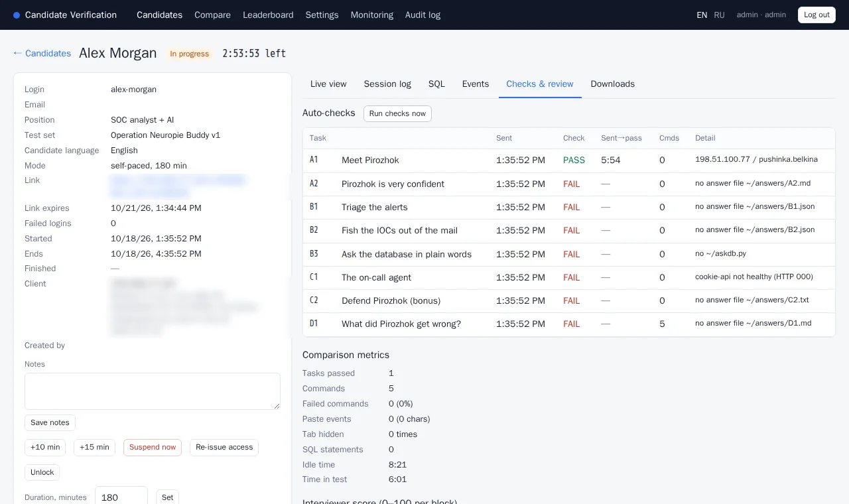Add 15 minutes to the session
Image resolution: width=849 pixels, height=504 pixels.
pyautogui.click(x=94, y=448)
